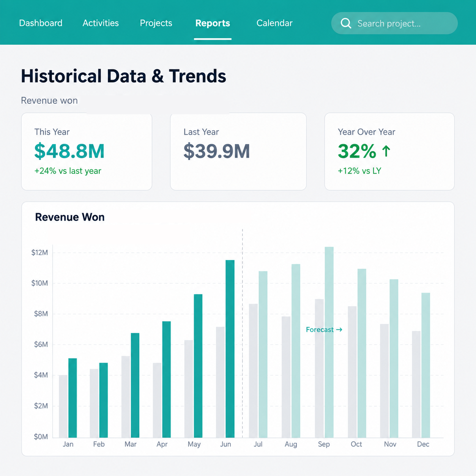Select the Reports tab
Image resolution: width=476 pixels, height=476 pixels.
[x=213, y=23]
